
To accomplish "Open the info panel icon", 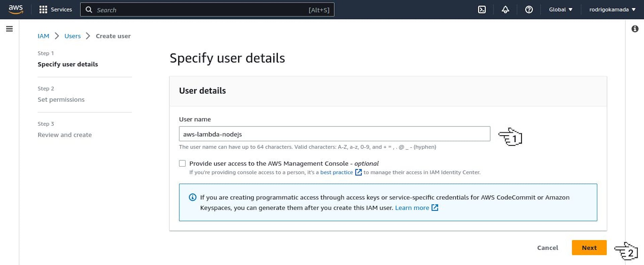I will pos(635,29).
